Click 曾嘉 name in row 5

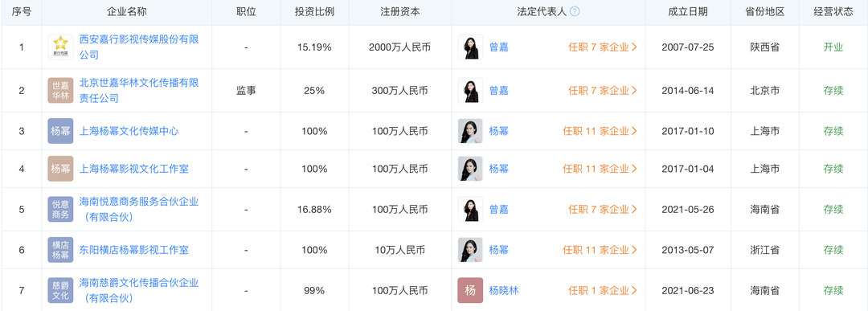click(499, 209)
